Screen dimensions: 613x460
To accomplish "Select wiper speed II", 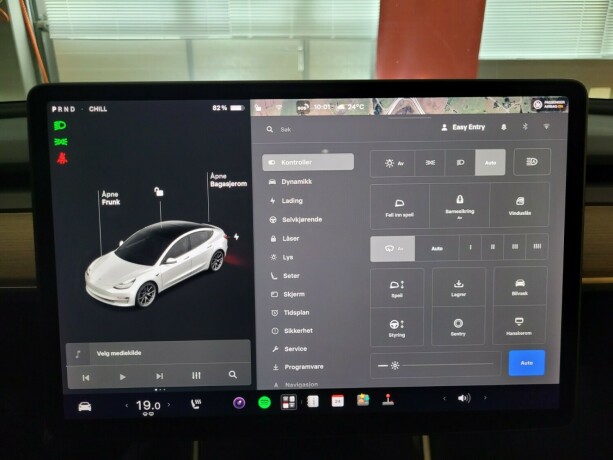I will [x=493, y=247].
